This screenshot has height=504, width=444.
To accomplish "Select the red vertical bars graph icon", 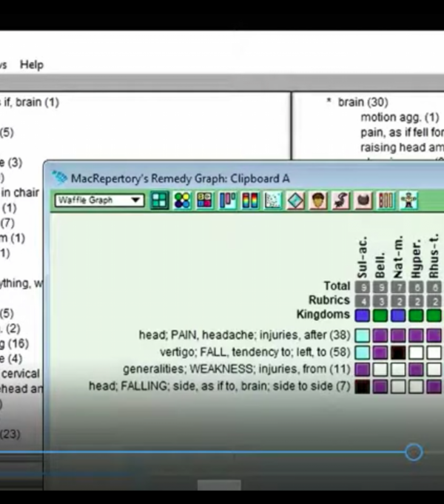I will pos(386,201).
